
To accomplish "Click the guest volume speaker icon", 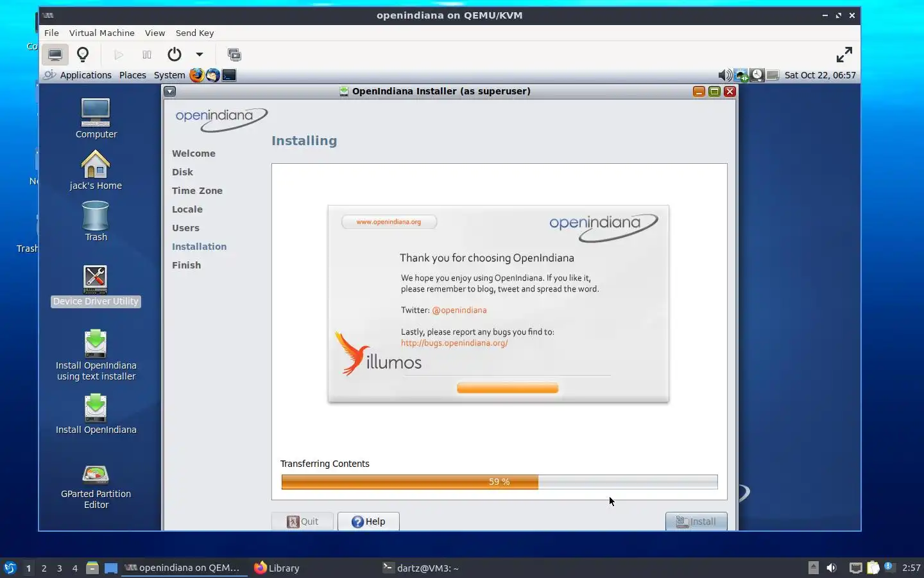I will pos(725,75).
